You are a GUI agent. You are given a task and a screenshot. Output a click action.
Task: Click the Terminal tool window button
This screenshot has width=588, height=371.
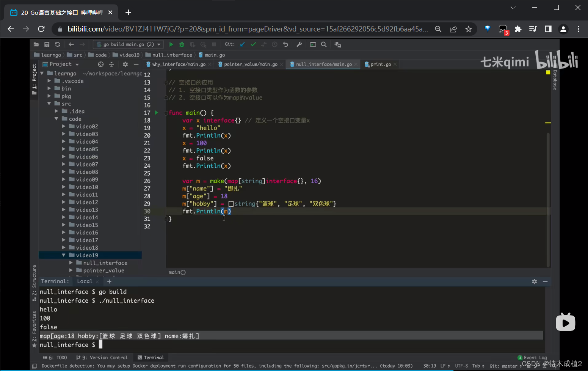click(151, 358)
